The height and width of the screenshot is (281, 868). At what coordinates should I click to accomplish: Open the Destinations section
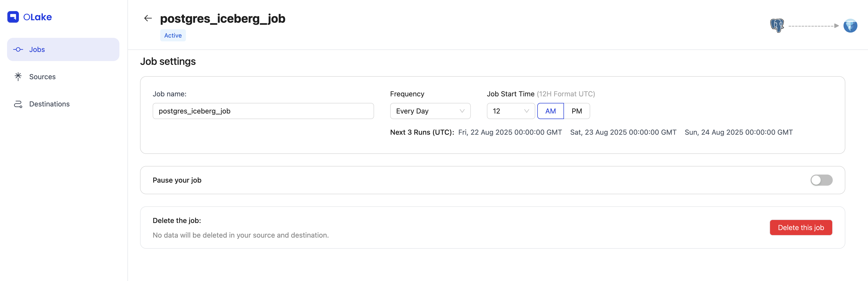coord(63,104)
